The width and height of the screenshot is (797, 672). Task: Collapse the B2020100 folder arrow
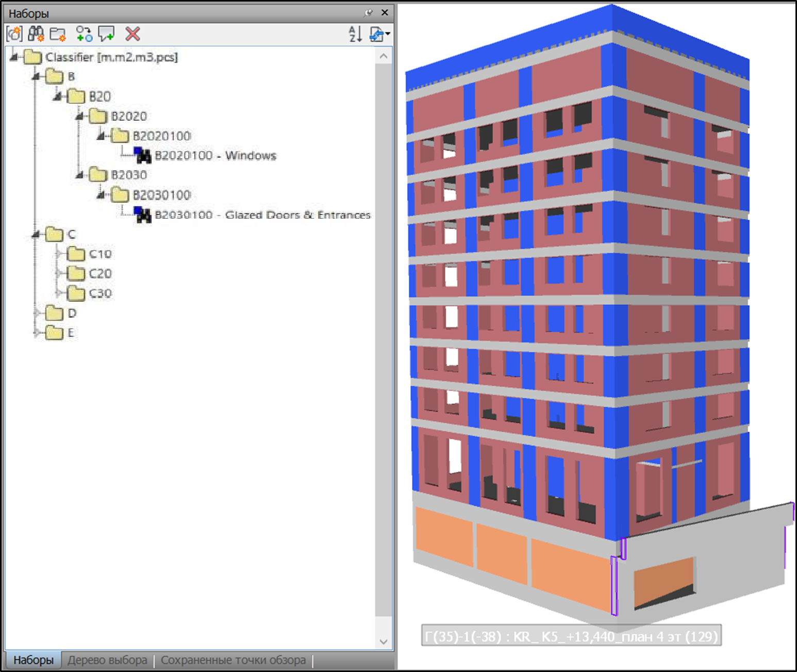[x=101, y=136]
